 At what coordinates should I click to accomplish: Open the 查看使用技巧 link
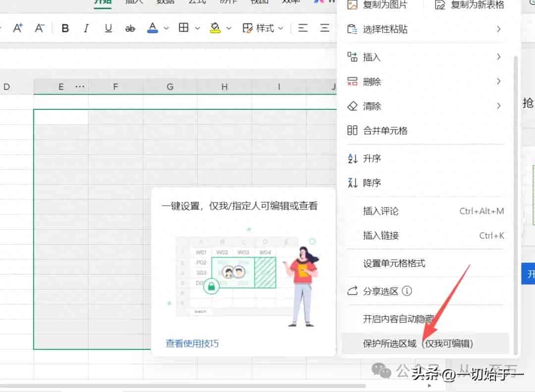coord(192,343)
